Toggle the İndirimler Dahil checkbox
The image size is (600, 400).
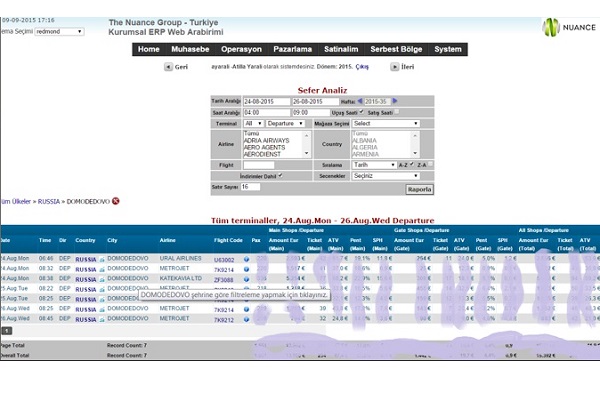tap(280, 175)
